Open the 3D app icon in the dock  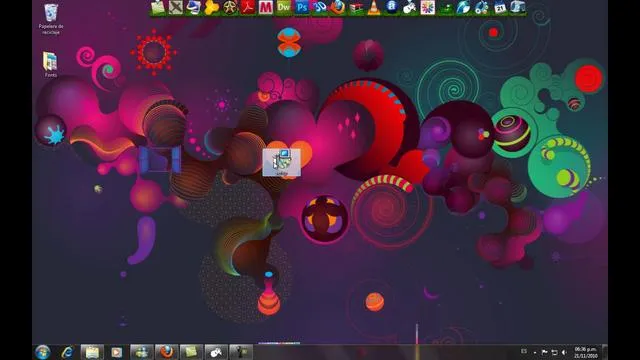(320, 7)
